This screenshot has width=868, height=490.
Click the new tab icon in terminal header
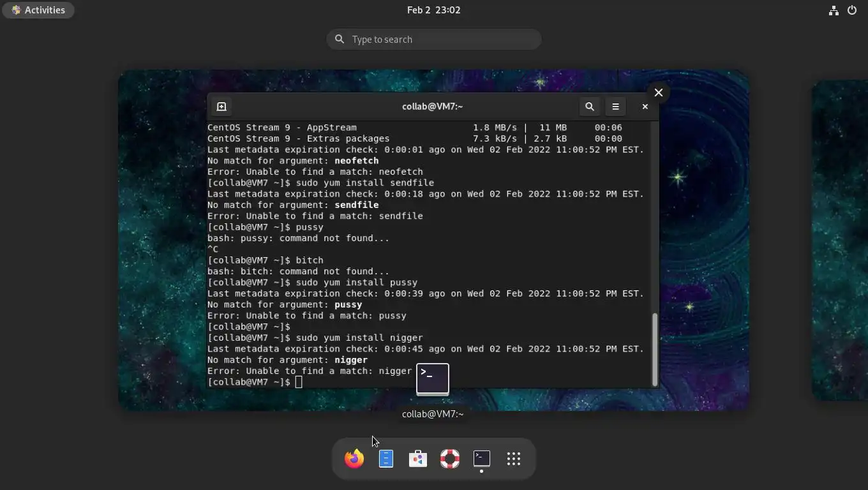click(221, 107)
